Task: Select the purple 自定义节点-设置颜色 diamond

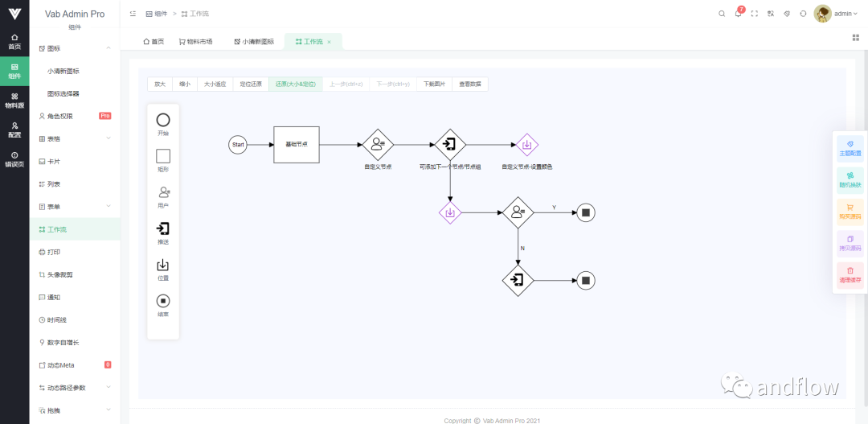Action: point(527,145)
